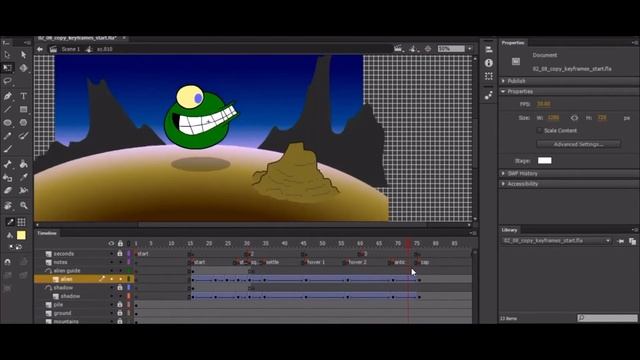
Task: Toggle lock on the pile layer
Action: 120,304
